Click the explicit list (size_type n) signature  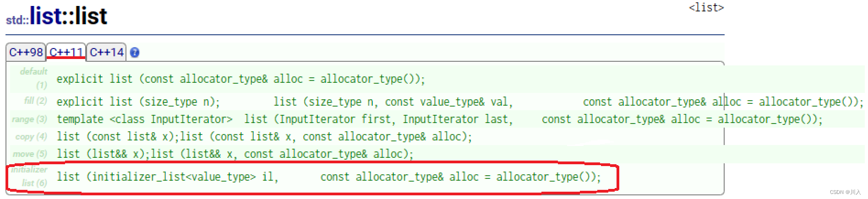138,102
